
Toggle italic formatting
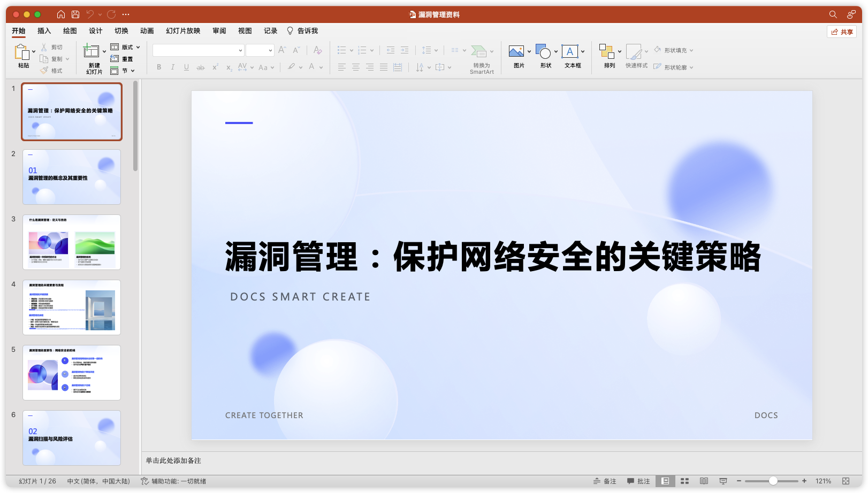172,67
